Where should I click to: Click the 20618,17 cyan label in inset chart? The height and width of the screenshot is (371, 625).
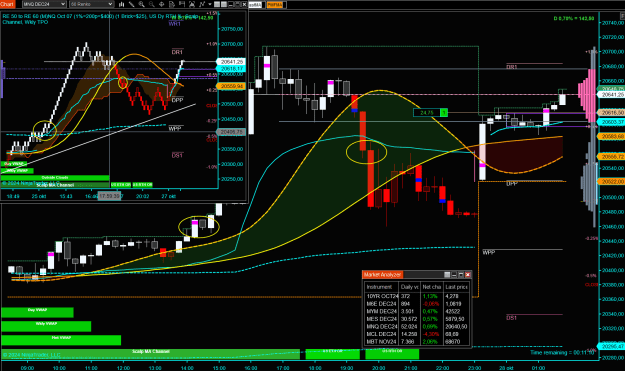231,69
